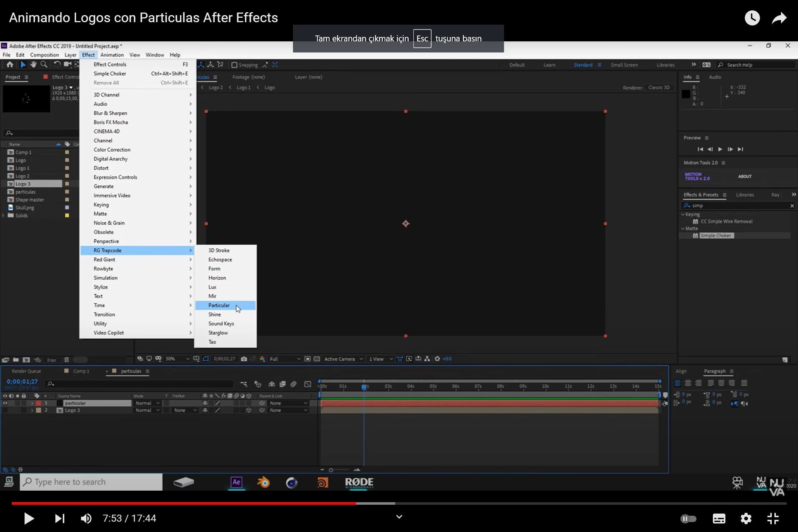798x532 pixels.
Task: Enable the Snapping checkbox
Action: [234, 65]
